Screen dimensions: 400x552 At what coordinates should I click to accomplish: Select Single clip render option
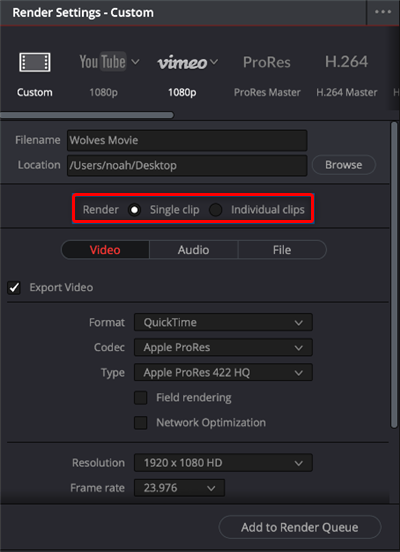point(134,210)
